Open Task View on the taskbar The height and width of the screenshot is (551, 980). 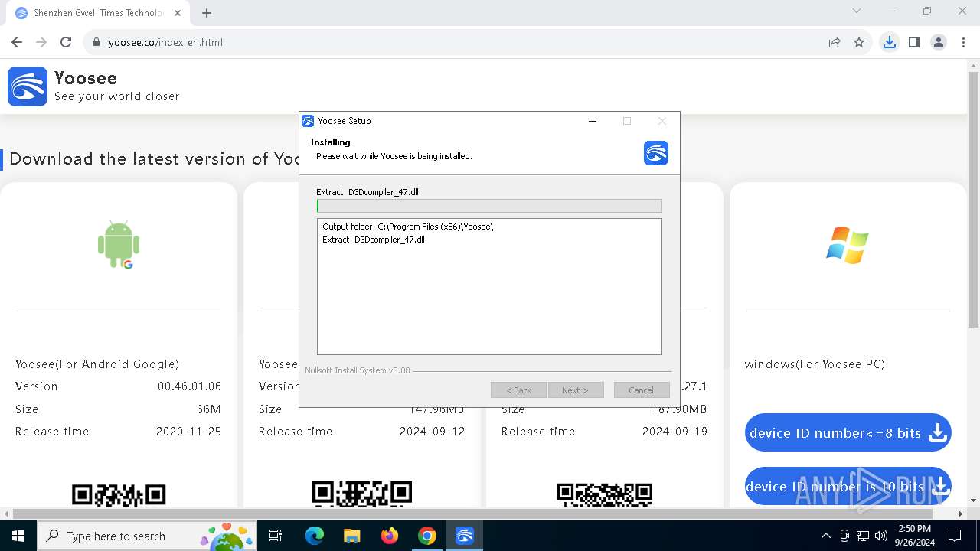(276, 536)
